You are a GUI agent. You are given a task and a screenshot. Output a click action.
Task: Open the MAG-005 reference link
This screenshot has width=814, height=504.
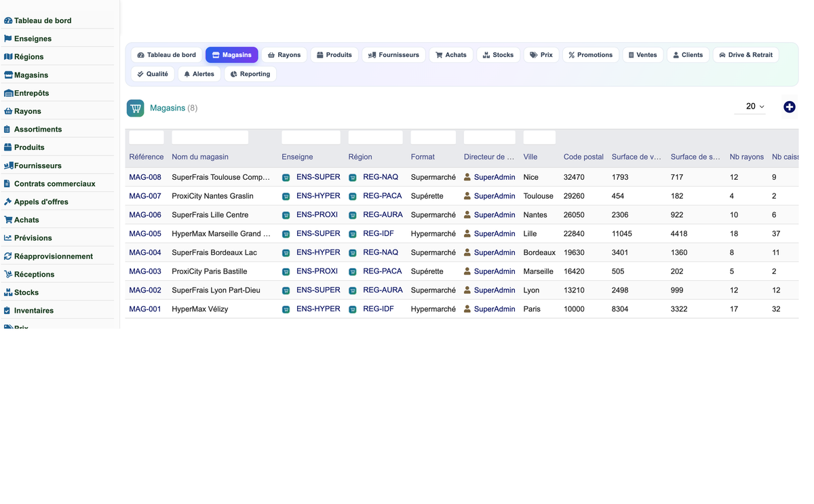pyautogui.click(x=145, y=233)
